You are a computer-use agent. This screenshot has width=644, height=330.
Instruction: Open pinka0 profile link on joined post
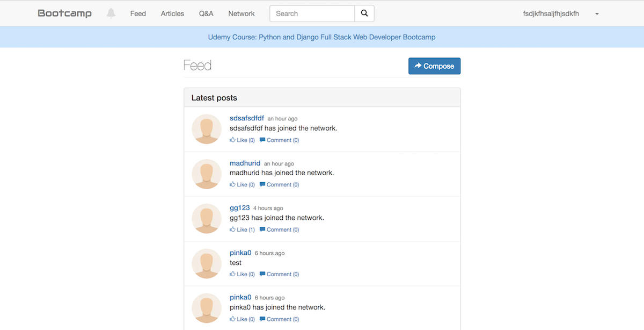pos(240,297)
